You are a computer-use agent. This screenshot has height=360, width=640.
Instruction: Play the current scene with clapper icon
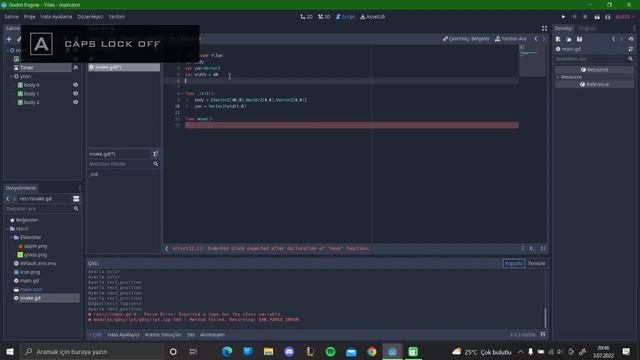coord(597,17)
